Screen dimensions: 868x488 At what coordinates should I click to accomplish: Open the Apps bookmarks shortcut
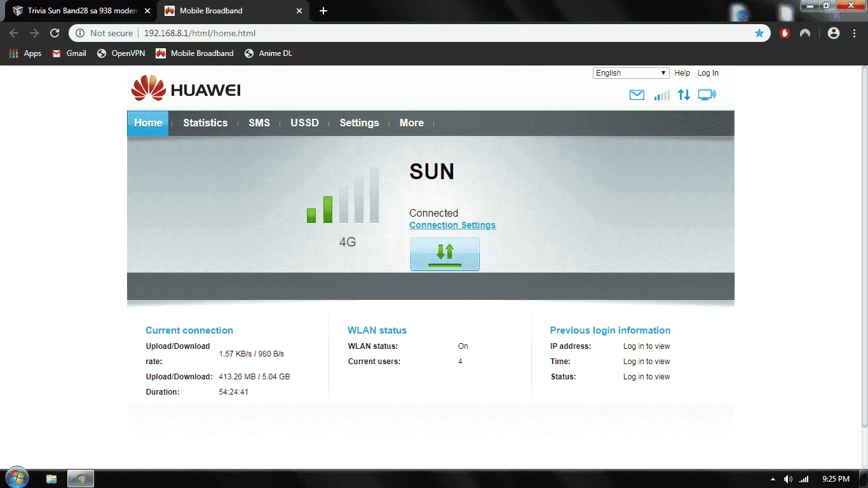25,53
